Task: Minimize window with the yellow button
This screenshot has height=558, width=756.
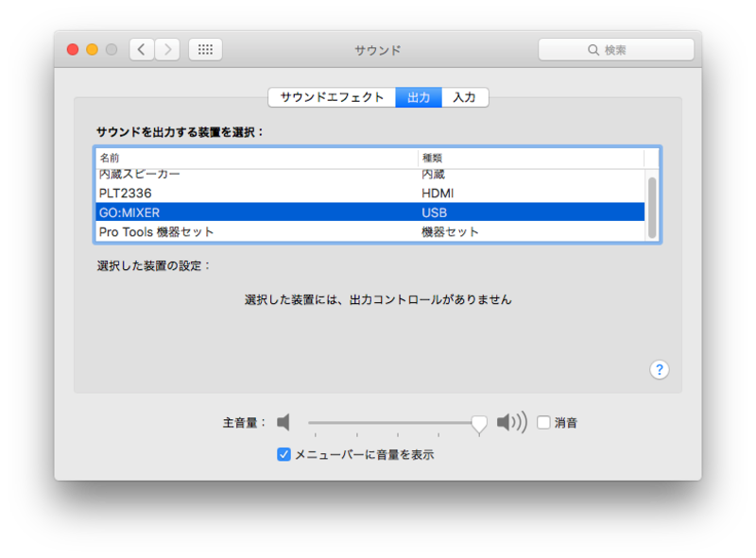Action: click(92, 50)
